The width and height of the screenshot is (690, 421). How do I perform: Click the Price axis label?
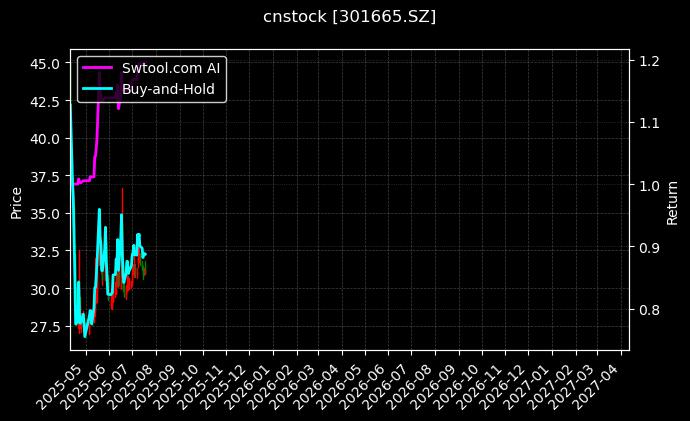pyautogui.click(x=16, y=199)
